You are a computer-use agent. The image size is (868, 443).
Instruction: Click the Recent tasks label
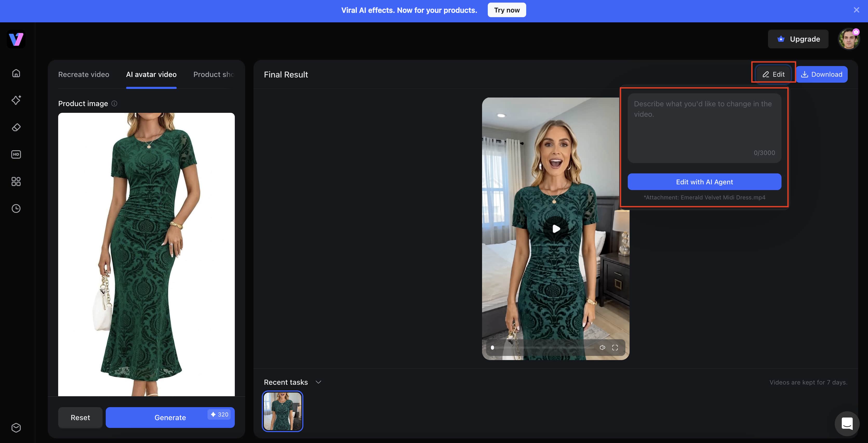(x=286, y=382)
